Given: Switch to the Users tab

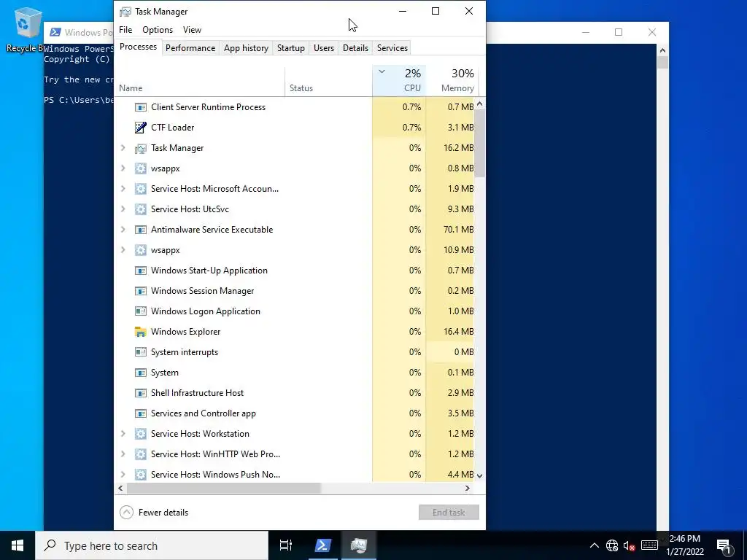Looking at the screenshot, I should 323,48.
